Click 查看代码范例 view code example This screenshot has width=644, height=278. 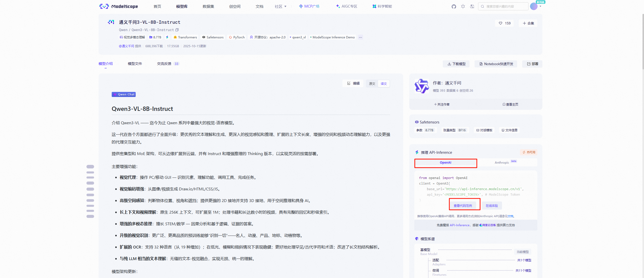[463, 206]
